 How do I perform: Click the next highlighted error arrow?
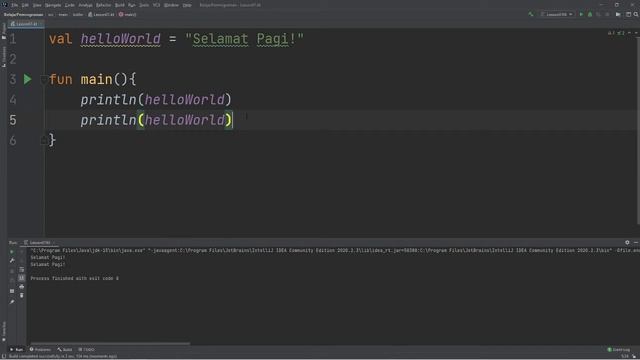click(x=636, y=33)
